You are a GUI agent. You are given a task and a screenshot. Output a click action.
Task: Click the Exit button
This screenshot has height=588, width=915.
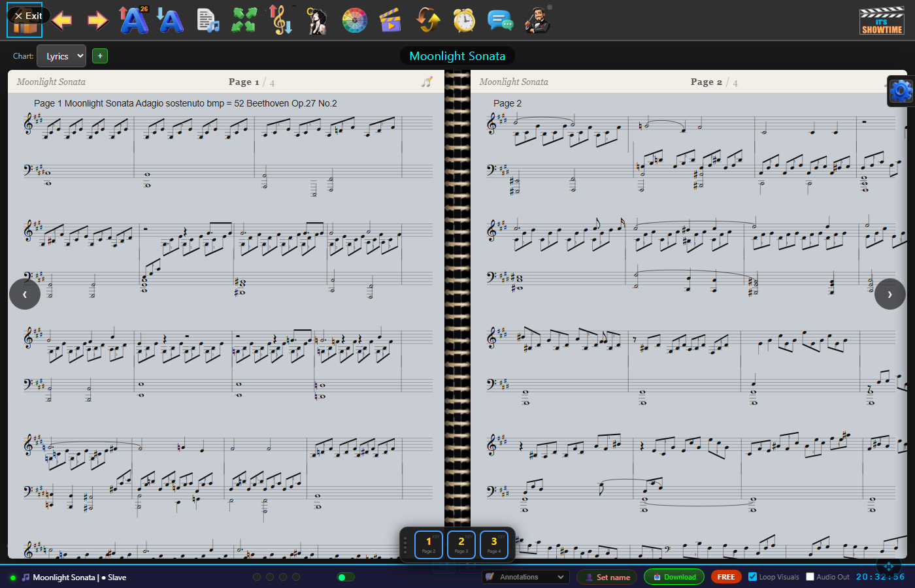(x=28, y=16)
